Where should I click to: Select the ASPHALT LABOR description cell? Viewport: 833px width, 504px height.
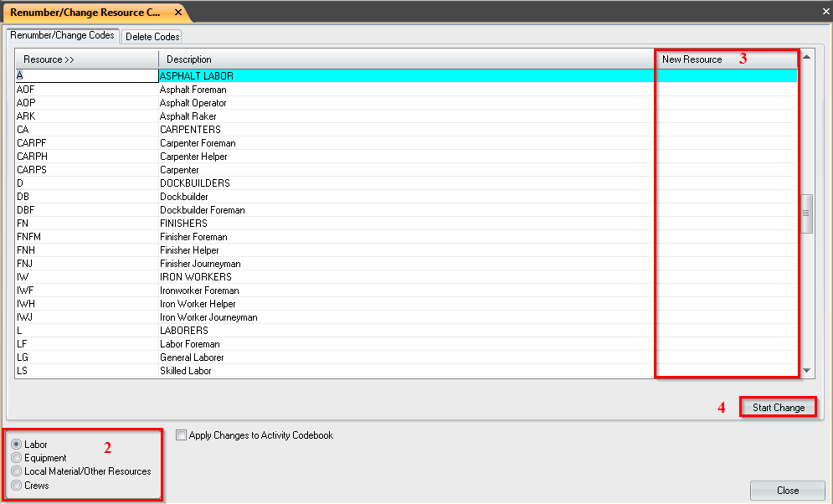(x=406, y=75)
